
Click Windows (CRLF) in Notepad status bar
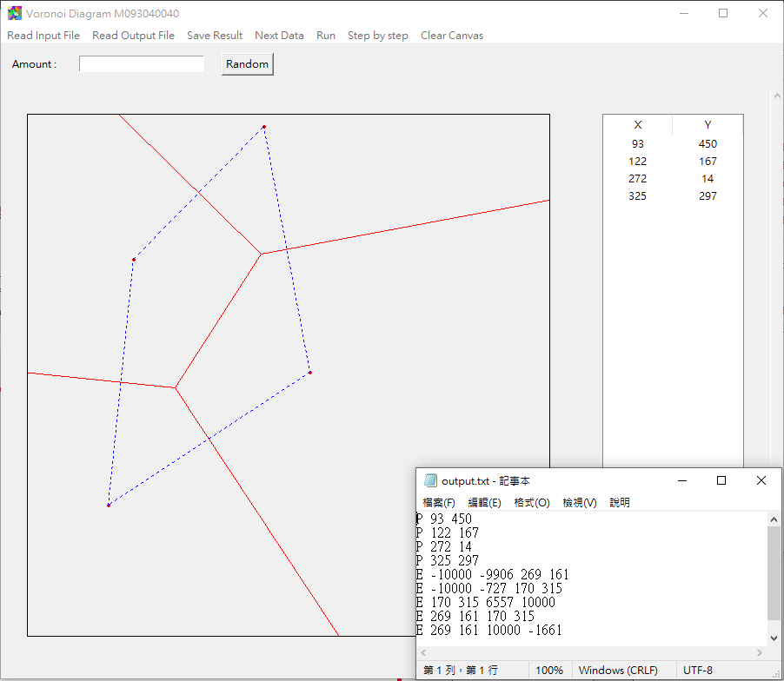pyautogui.click(x=618, y=671)
